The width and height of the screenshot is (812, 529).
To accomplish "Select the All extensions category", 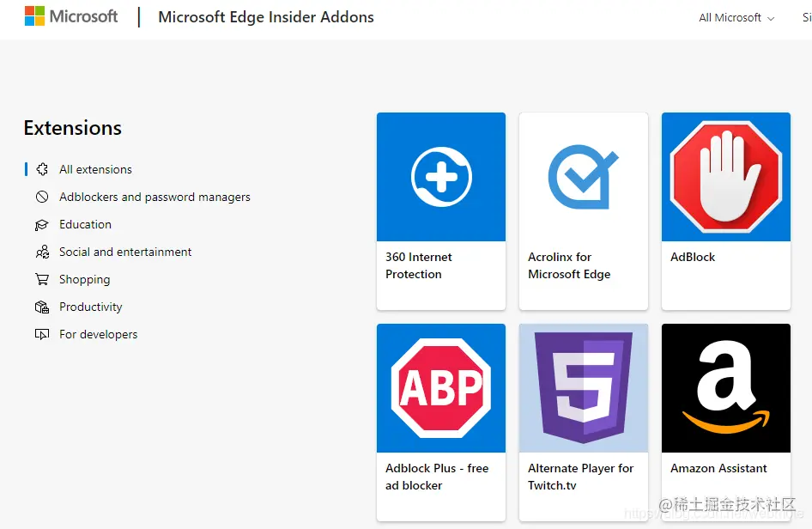I will coord(95,169).
